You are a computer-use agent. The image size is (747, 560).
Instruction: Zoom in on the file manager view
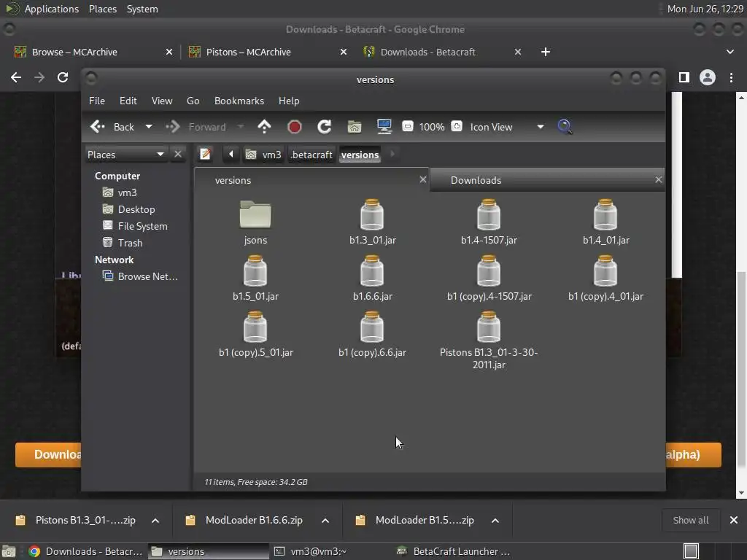(x=457, y=127)
